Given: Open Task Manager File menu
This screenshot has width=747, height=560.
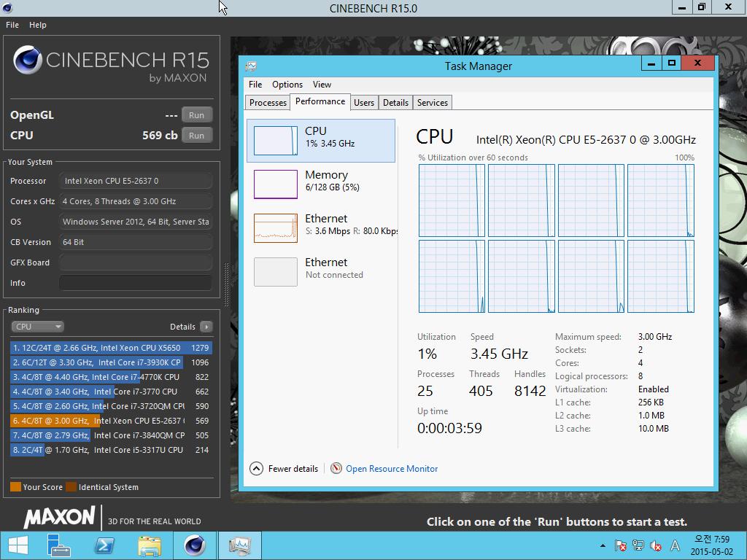Looking at the screenshot, I should (x=255, y=85).
